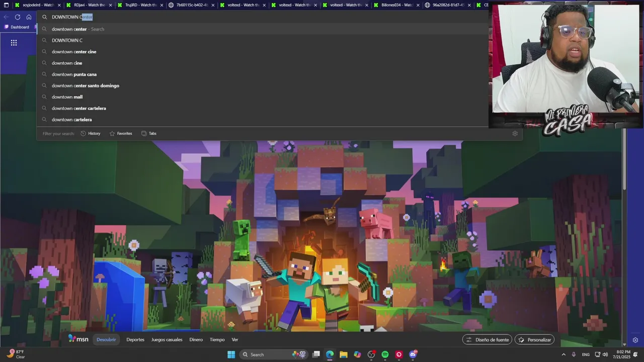Image resolution: width=644 pixels, height=362 pixels.
Task: Open File Explorer from the taskbar
Action: pos(343,354)
